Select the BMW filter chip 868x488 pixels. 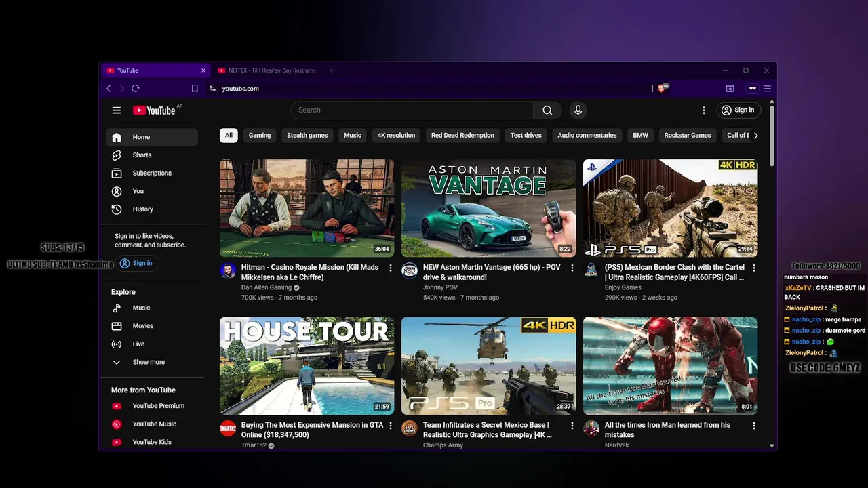coord(641,135)
